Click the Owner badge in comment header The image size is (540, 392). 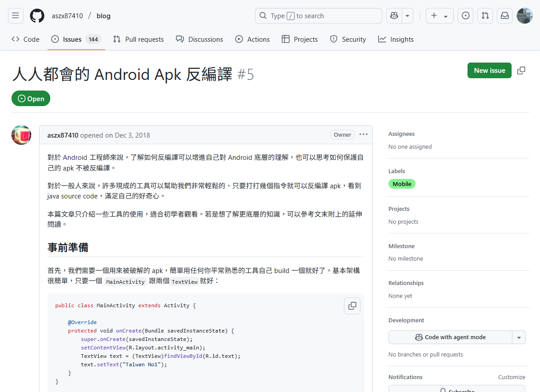click(x=342, y=135)
